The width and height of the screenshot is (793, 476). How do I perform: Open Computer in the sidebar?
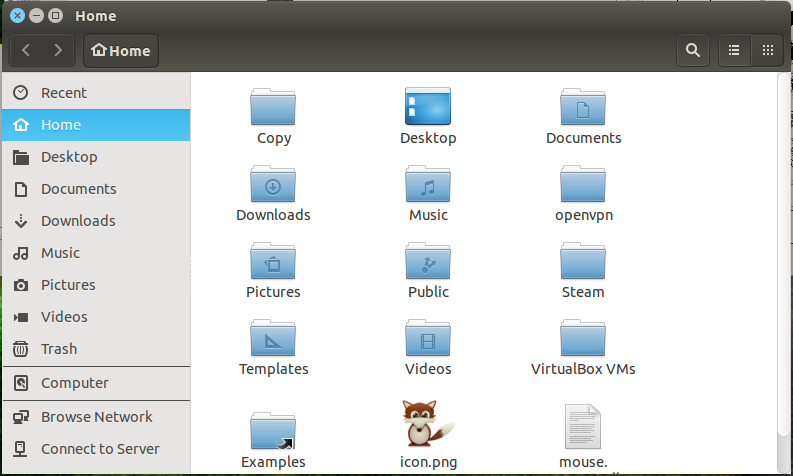96,383
